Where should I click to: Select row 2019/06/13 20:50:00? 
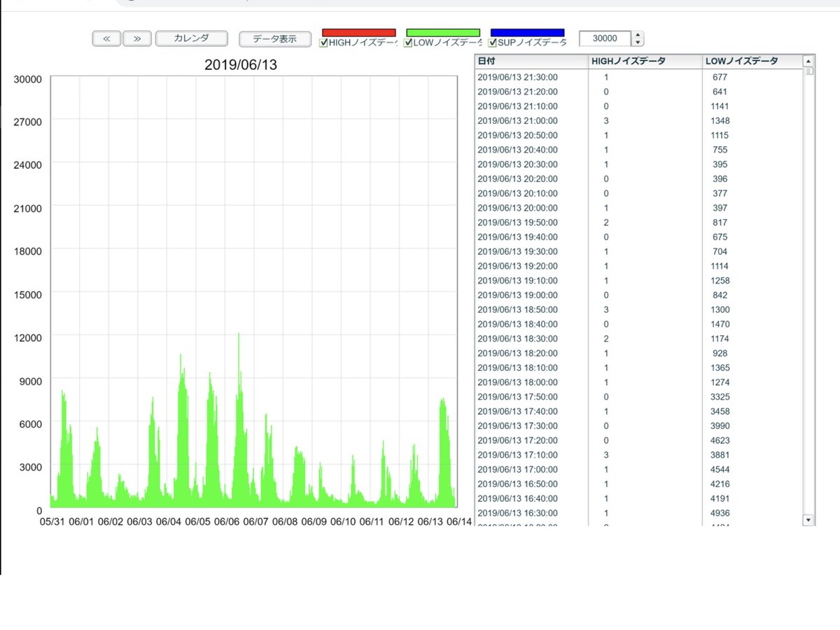click(638, 135)
